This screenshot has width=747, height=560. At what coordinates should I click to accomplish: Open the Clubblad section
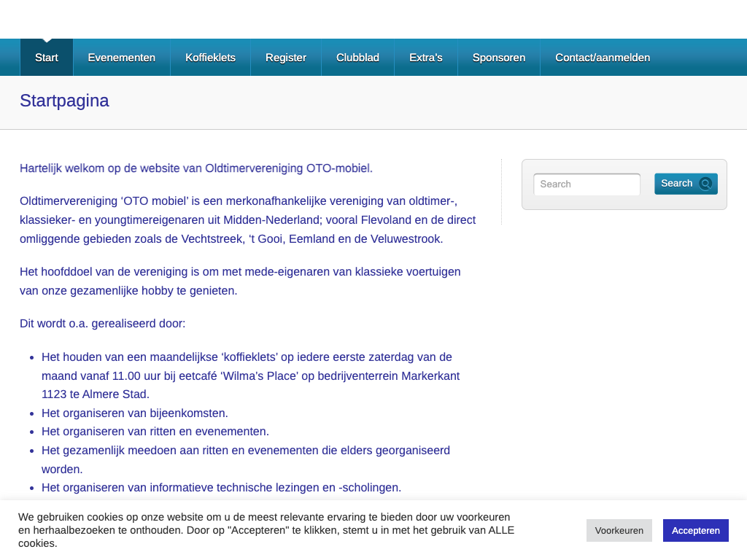tap(357, 58)
